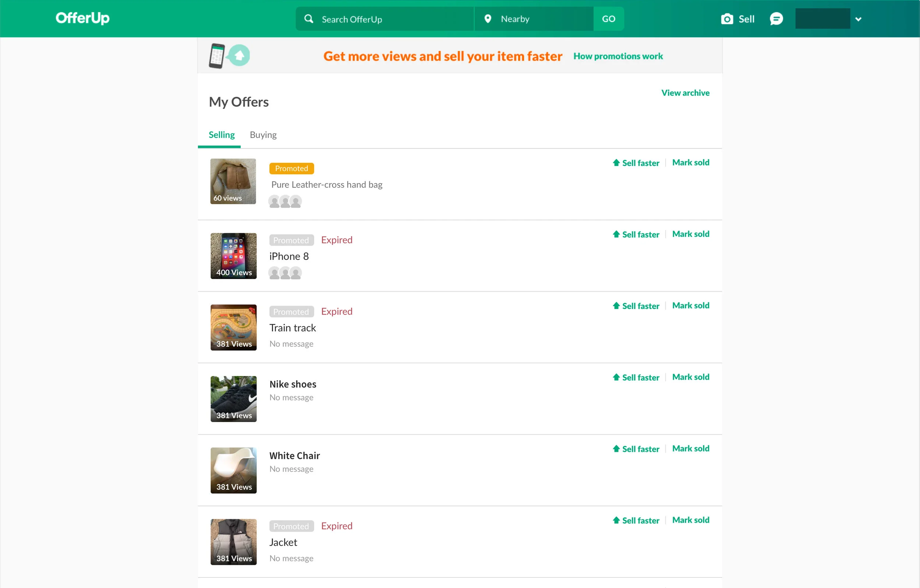Screen dimensions: 920x588
Task: Select the Selling tab
Action: [x=222, y=134]
